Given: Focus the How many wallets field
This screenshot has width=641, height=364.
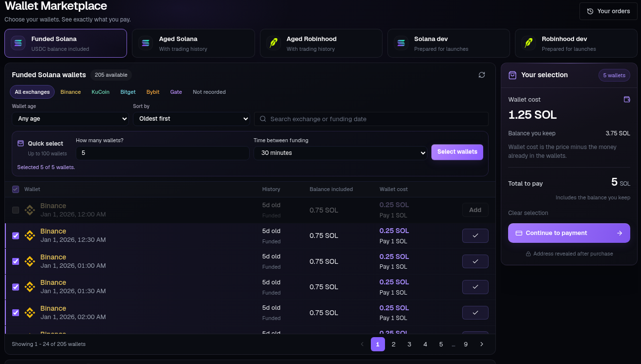Looking at the screenshot, I should click(x=163, y=153).
